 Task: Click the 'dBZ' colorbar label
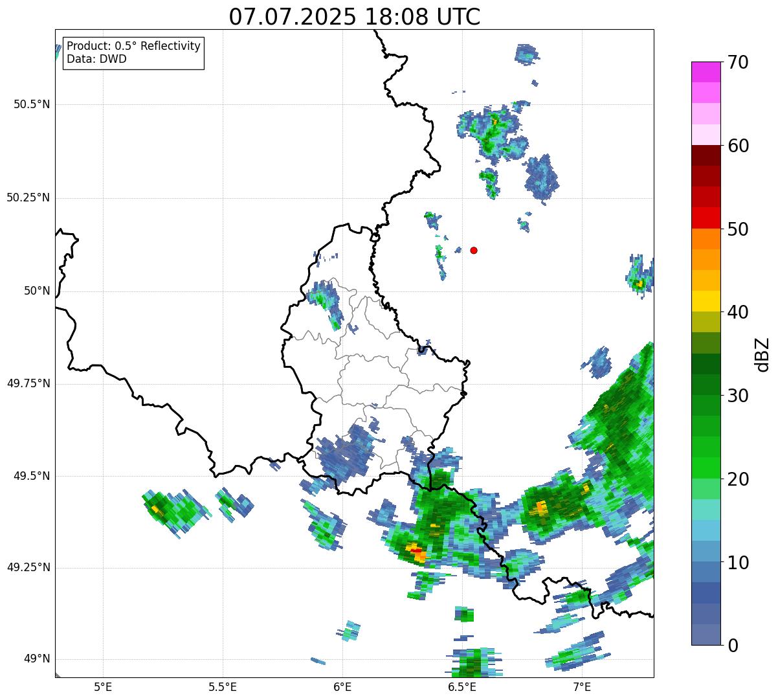[762, 354]
